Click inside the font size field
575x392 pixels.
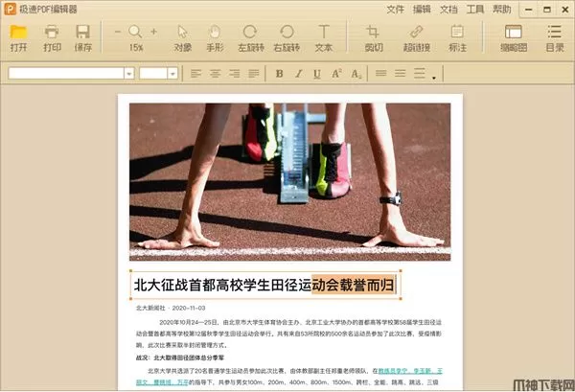pyautogui.click(x=153, y=74)
